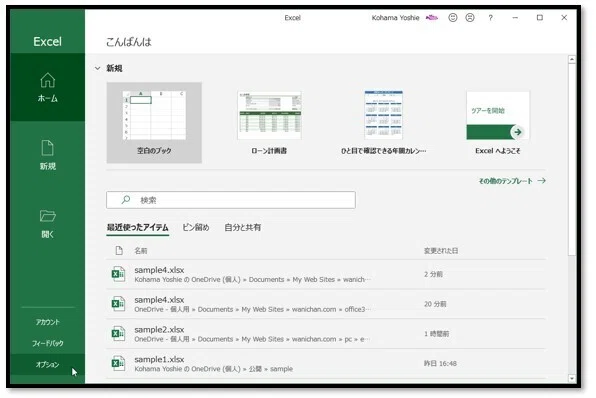
Task: Click arrow next to その他のテンプレート
Action: (x=542, y=181)
